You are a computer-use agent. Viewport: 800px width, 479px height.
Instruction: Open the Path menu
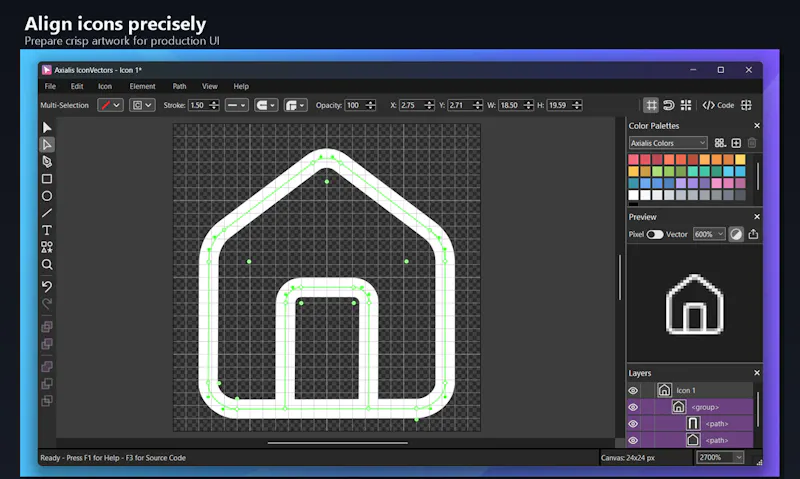coord(179,86)
